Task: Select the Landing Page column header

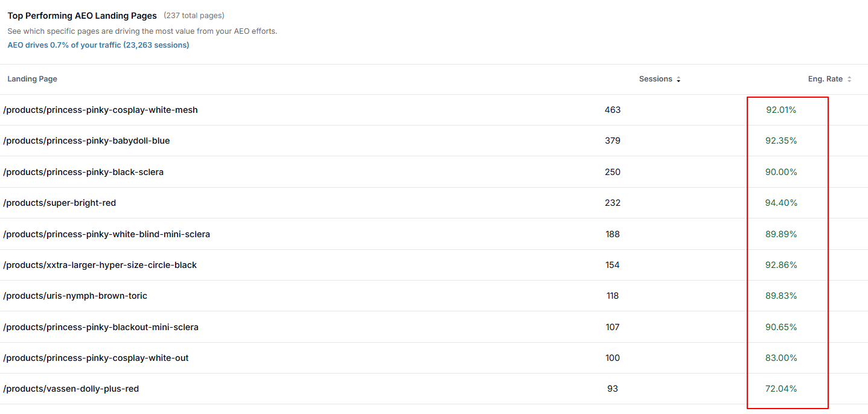Action: tap(32, 78)
